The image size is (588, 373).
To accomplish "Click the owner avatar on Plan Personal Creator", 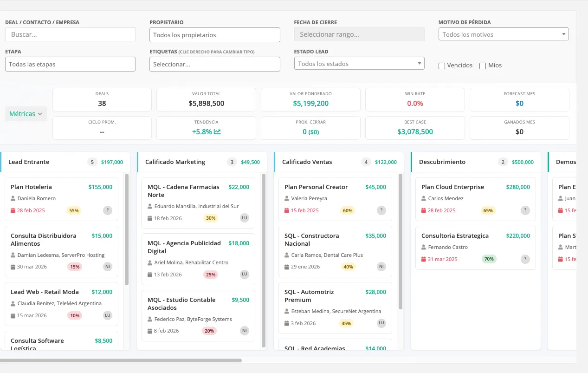I will coord(381,210).
